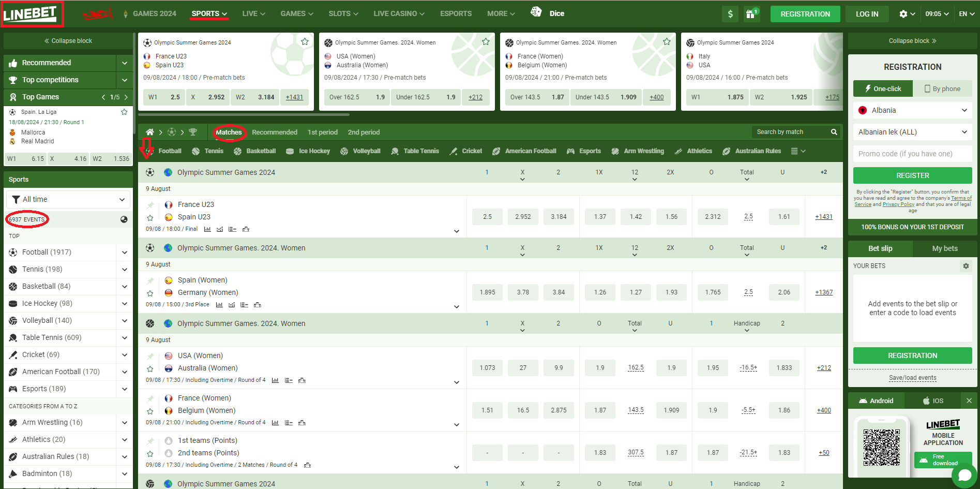This screenshot has width=980, height=489.
Task: Open the Privacy Policy link
Action: 898,204
